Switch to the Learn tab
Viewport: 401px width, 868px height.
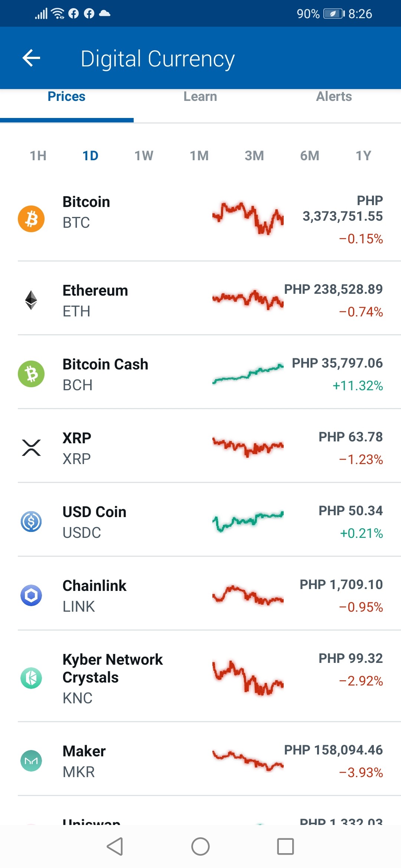pyautogui.click(x=200, y=96)
